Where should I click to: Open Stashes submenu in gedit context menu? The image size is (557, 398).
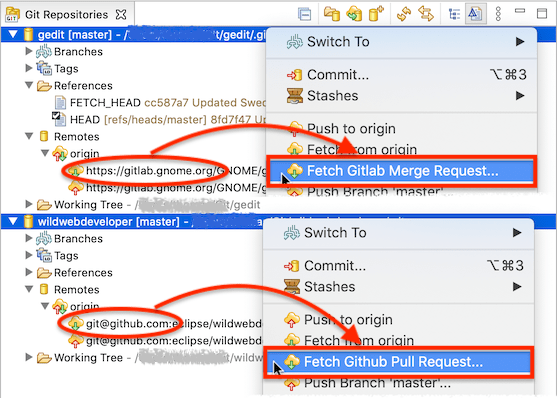tap(401, 96)
